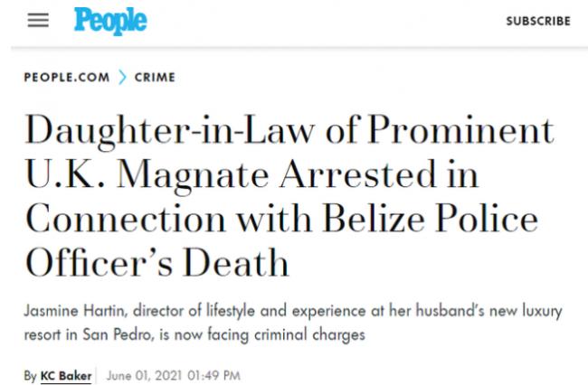This screenshot has width=588, height=385.
Task: Click the "By" byline label
Action: 31,375
